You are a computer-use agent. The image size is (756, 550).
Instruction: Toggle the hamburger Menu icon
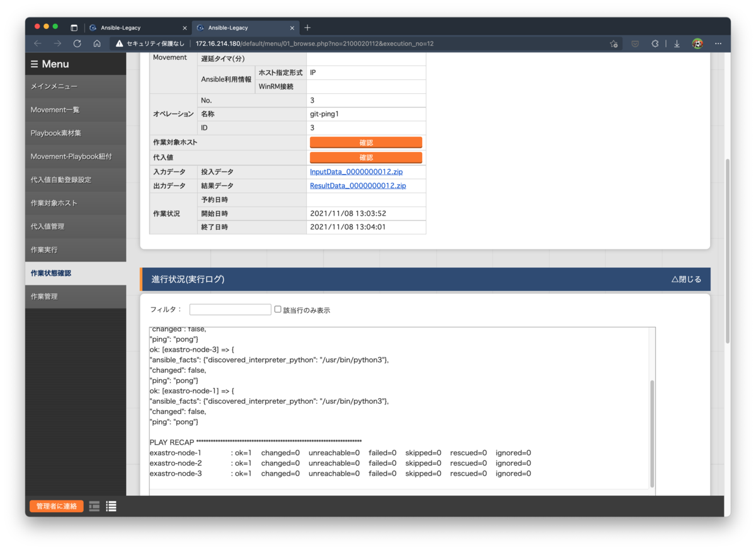(34, 64)
